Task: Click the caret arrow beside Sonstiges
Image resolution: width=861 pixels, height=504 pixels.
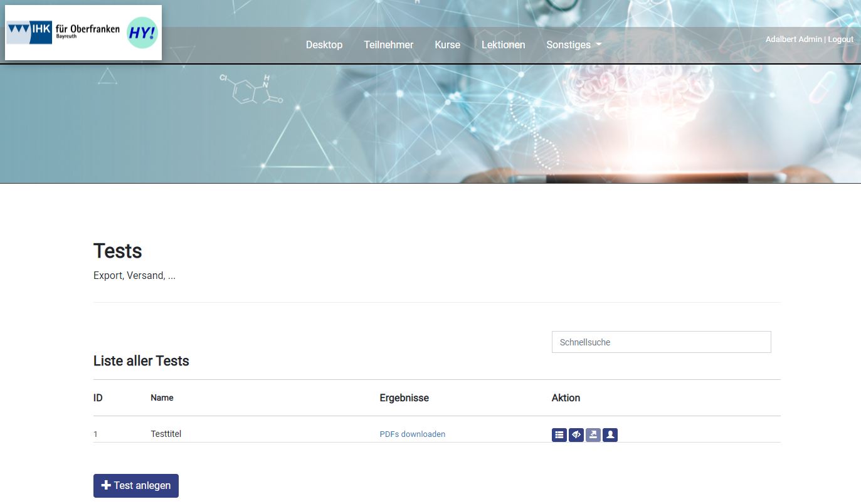Action: tap(598, 45)
